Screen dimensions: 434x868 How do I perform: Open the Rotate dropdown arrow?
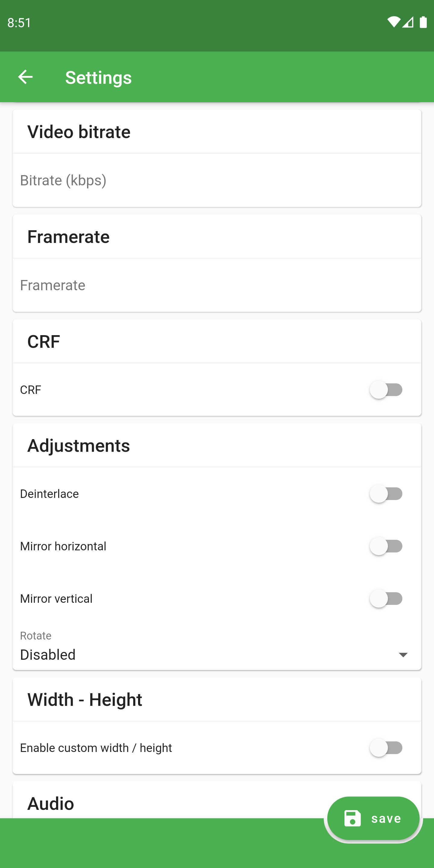point(403,655)
